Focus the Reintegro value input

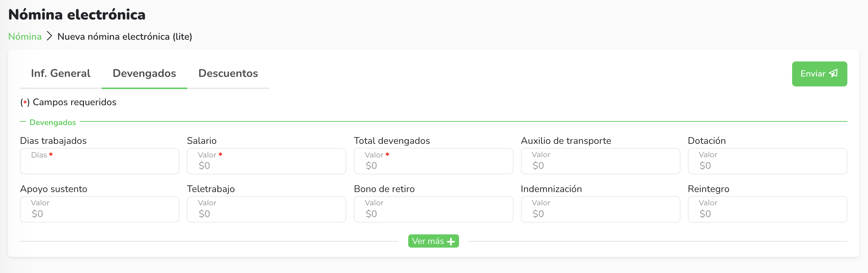coord(767,210)
